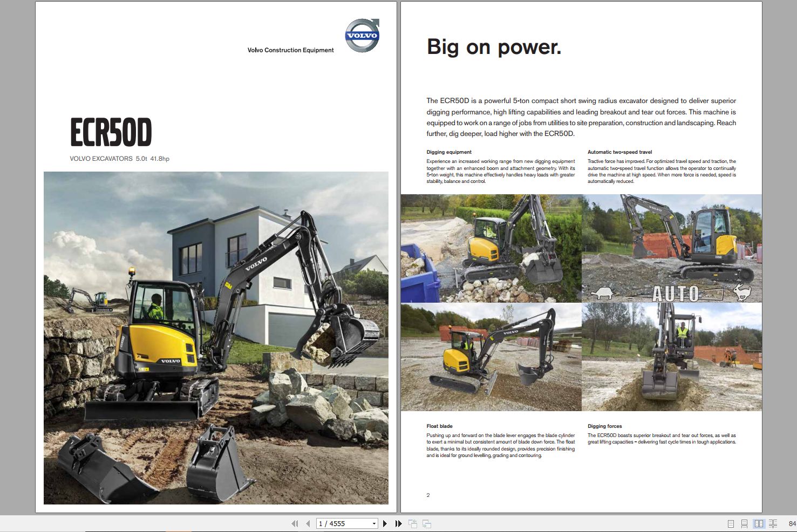Click the 'Volvo Construction Equipment' text
This screenshot has width=797, height=532.
290,50
